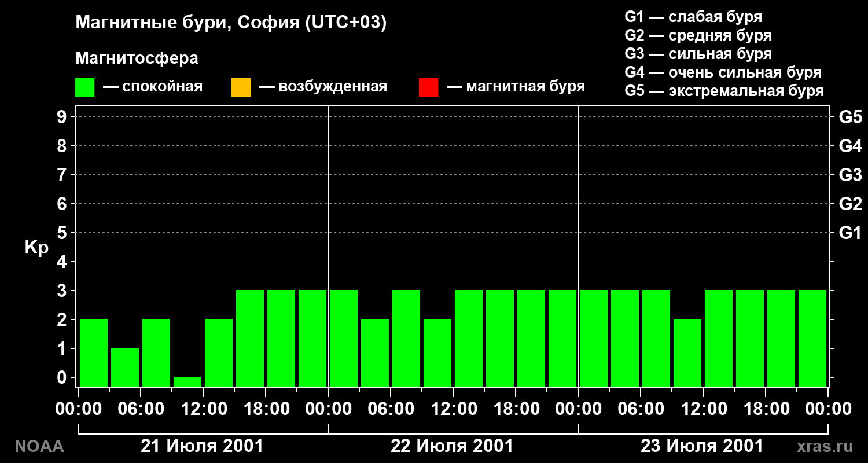This screenshot has height=463, width=868.
Task: Click the 06:00 time label for 21 Июля
Action: pos(141,409)
